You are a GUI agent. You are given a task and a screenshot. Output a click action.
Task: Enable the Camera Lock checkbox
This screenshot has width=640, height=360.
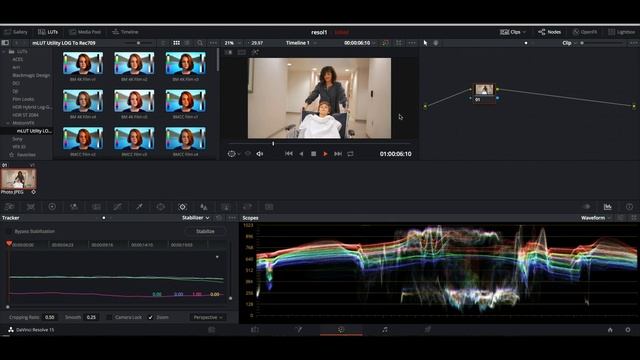click(109, 317)
